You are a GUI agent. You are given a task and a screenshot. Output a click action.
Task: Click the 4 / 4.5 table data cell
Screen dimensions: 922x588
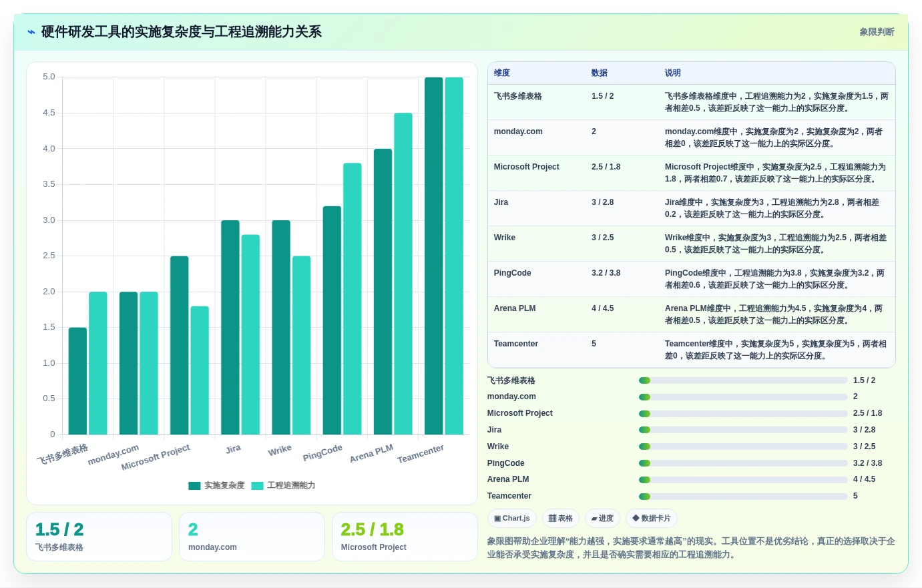[603, 308]
